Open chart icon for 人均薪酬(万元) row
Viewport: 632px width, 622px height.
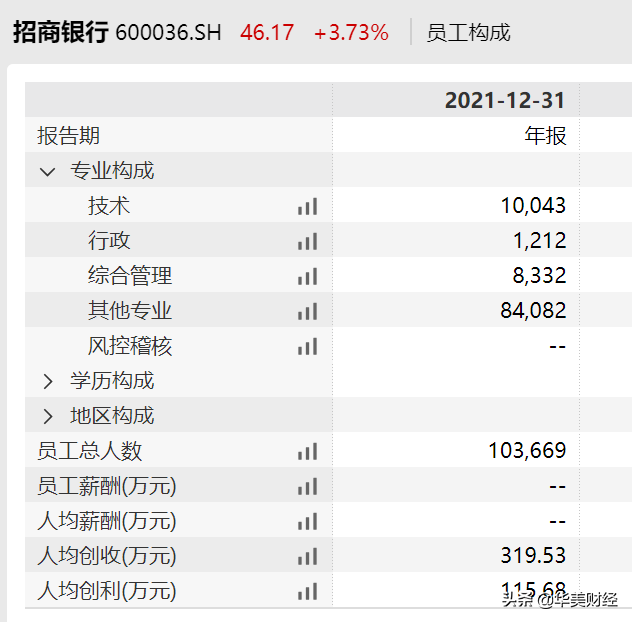(x=308, y=522)
